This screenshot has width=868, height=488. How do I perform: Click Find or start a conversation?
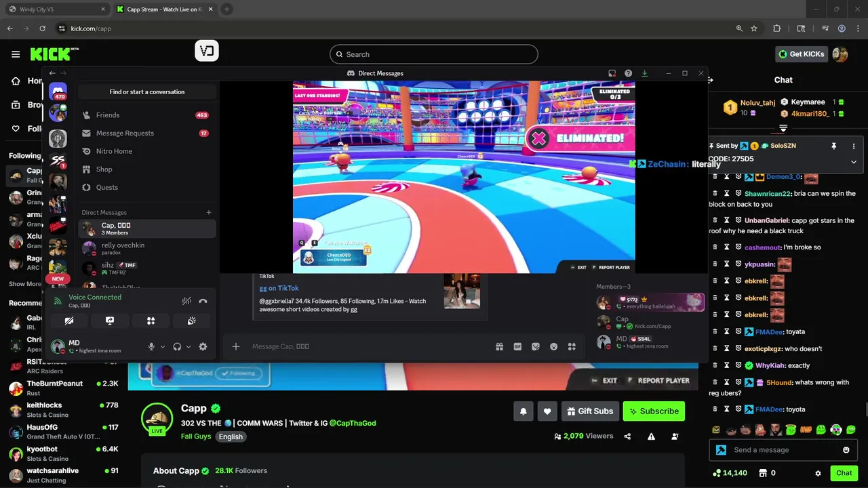[x=147, y=91]
